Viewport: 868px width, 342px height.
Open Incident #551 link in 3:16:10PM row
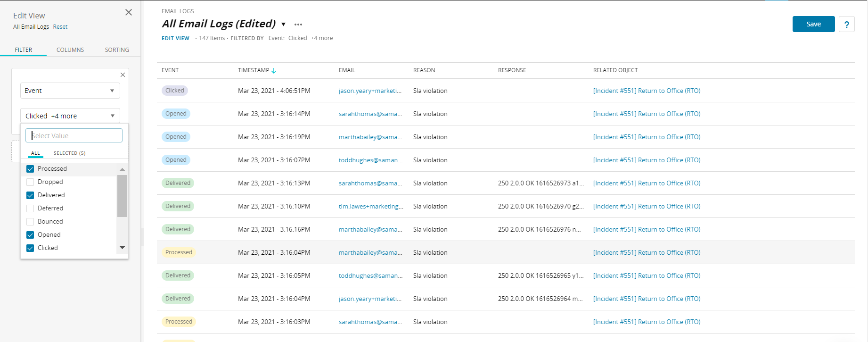point(647,206)
